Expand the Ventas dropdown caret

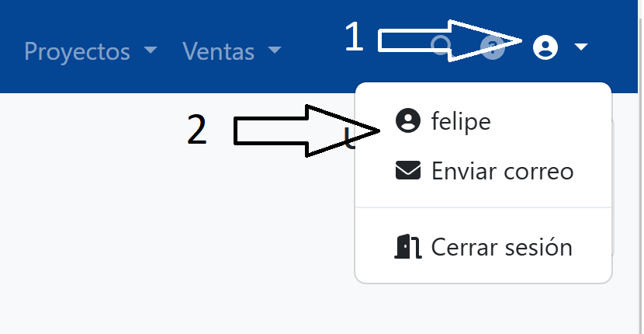pos(274,51)
